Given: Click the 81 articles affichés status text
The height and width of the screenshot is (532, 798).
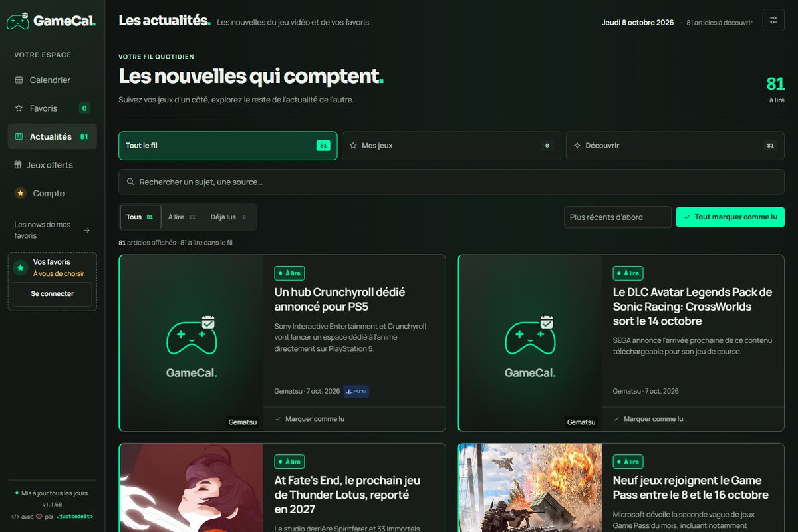Looking at the screenshot, I should 176,243.
